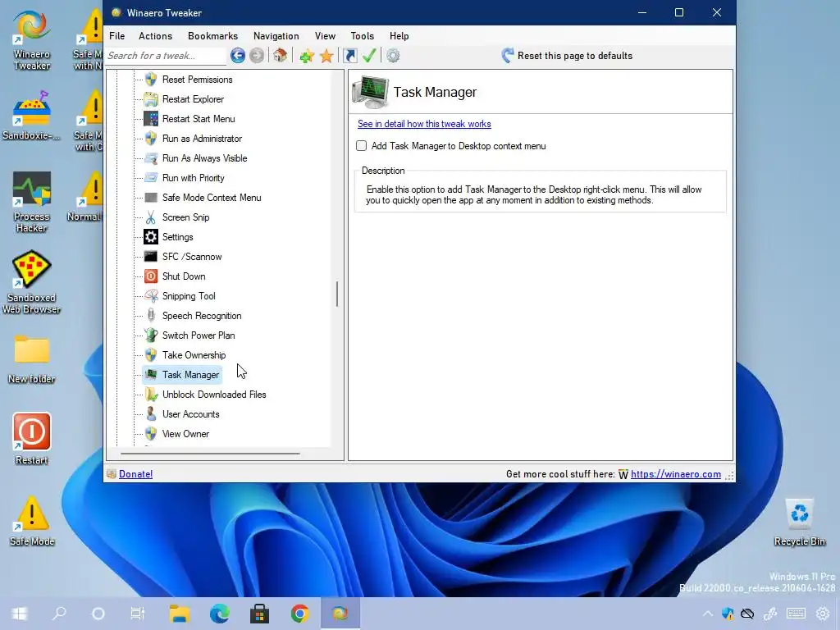Open the Windows Start button

point(20,614)
